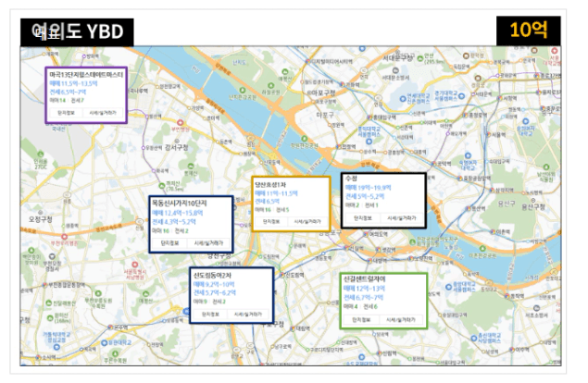The image size is (588, 383).
Task: Click the 10억 price label at top right
Action: click(529, 30)
